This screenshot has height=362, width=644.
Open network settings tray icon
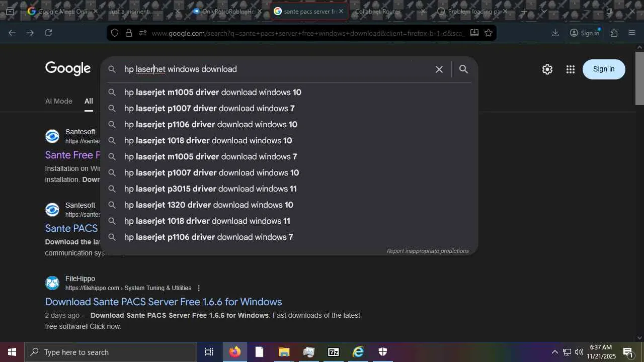pos(567,352)
